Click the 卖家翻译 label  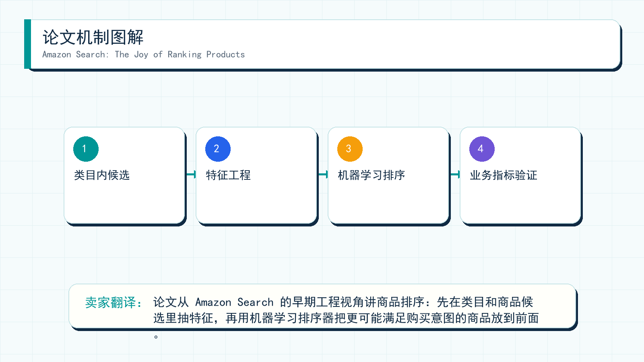coord(114,302)
